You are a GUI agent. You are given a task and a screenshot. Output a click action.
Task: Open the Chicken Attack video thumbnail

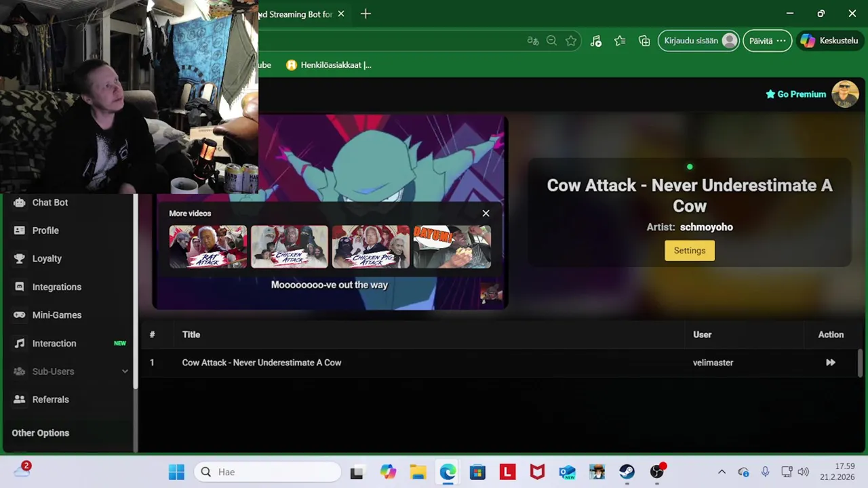[290, 247]
